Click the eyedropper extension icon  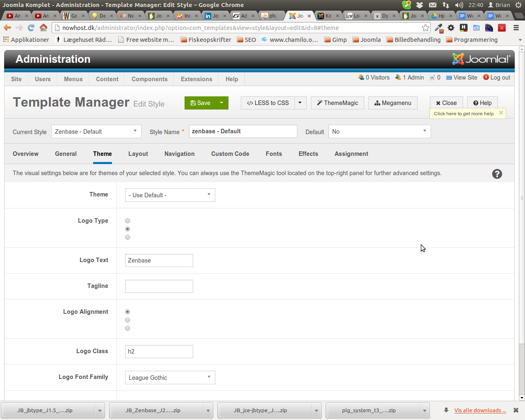coord(439,28)
